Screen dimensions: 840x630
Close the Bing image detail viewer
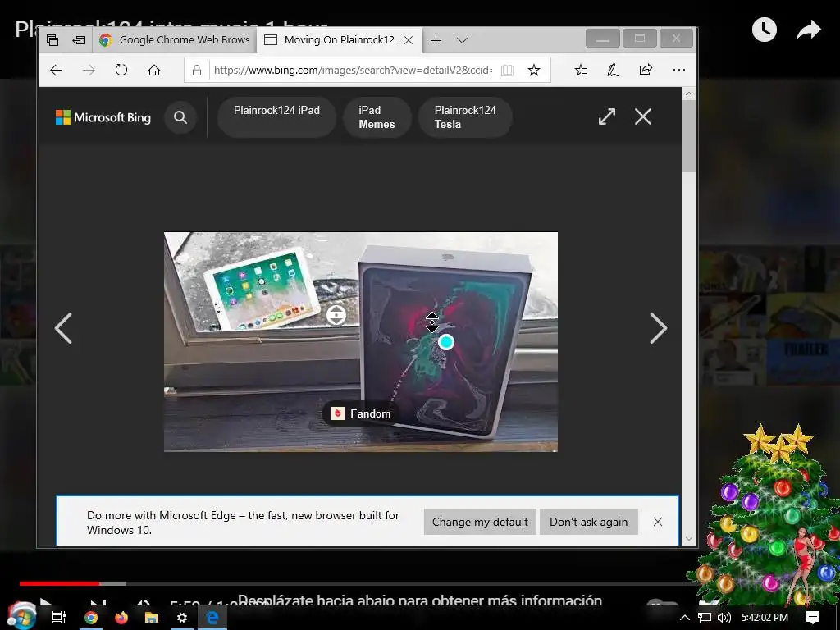click(x=643, y=116)
